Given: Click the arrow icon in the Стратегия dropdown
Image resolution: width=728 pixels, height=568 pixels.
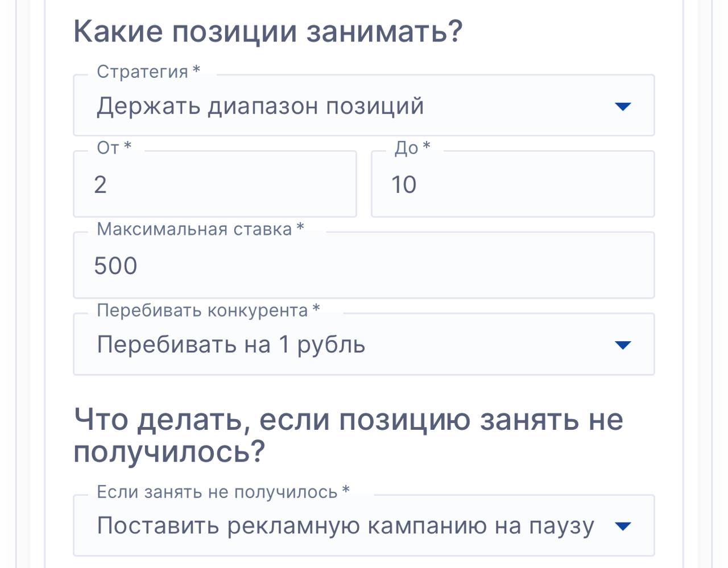Looking at the screenshot, I should pyautogui.click(x=623, y=106).
